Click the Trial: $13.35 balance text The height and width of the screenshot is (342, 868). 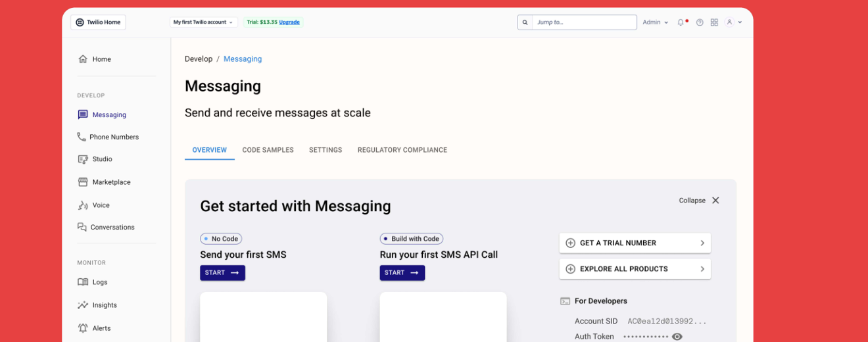pyautogui.click(x=262, y=22)
